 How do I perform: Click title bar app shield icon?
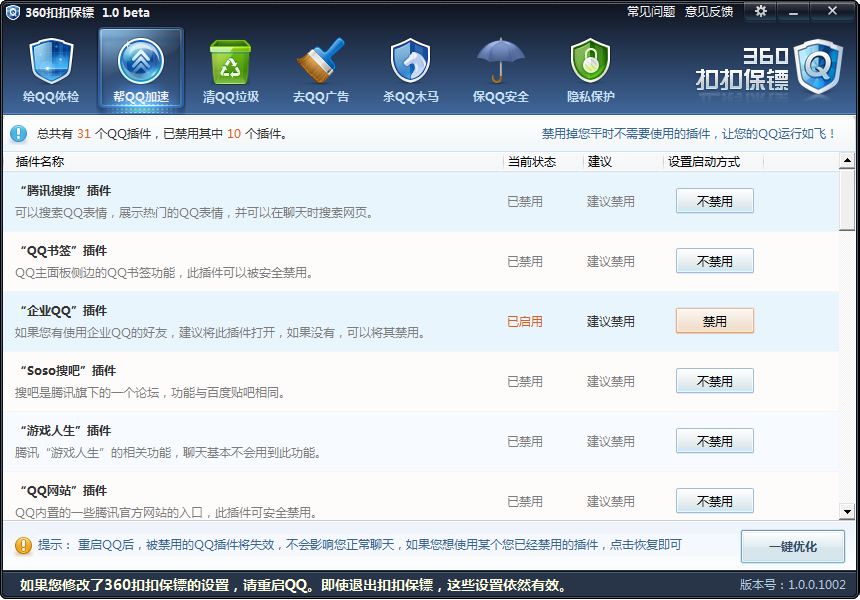point(12,12)
